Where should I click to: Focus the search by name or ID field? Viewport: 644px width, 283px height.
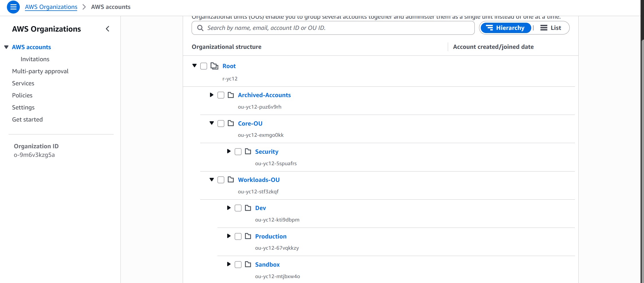(333, 28)
